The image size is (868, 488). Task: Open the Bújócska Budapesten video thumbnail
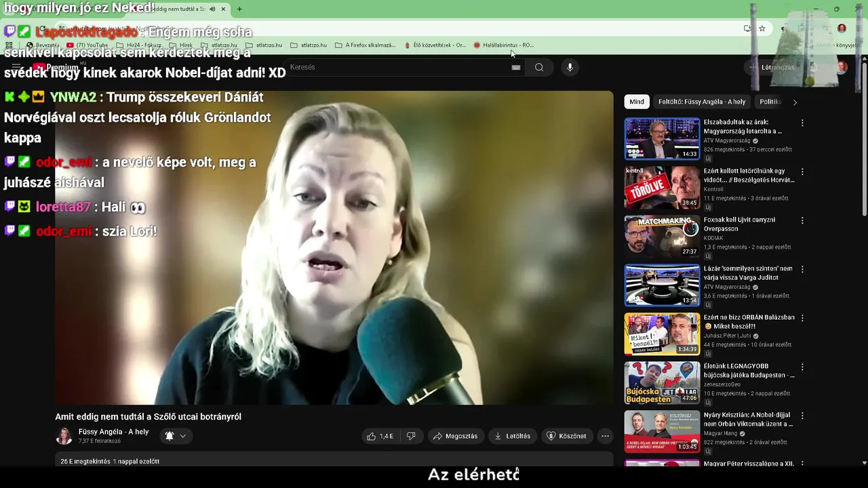(662, 383)
